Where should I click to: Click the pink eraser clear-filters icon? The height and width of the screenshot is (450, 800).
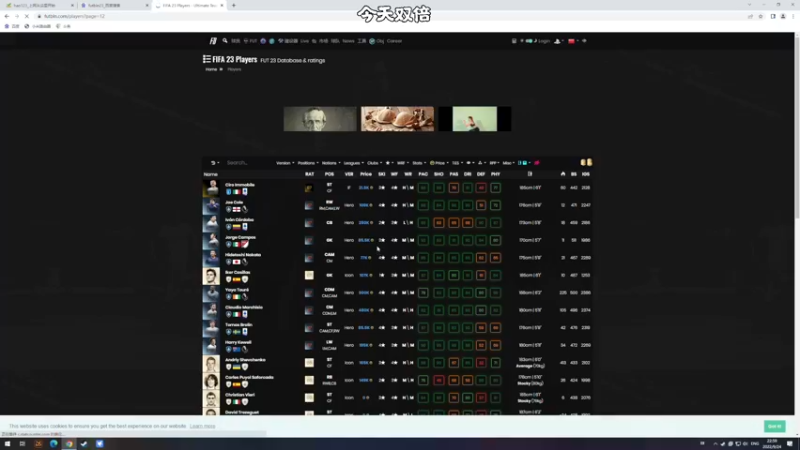(x=537, y=163)
